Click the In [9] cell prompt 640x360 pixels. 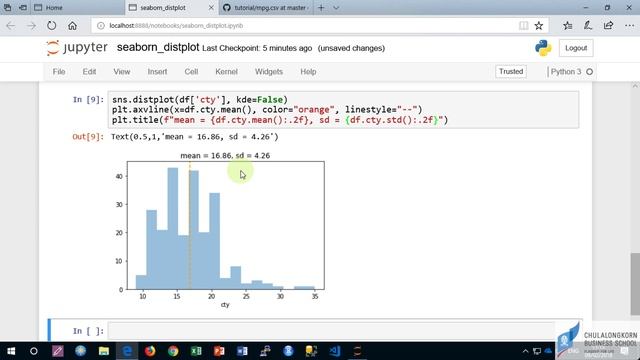point(88,100)
